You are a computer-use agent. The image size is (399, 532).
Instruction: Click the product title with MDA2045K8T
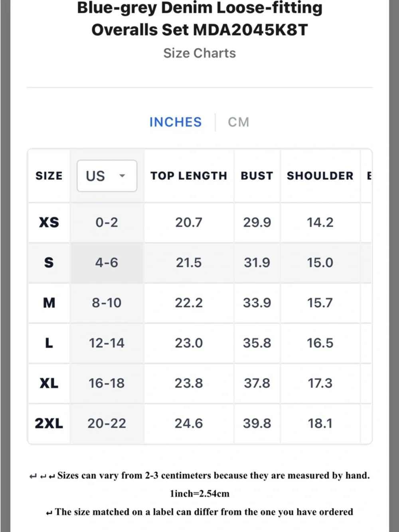pos(199,19)
